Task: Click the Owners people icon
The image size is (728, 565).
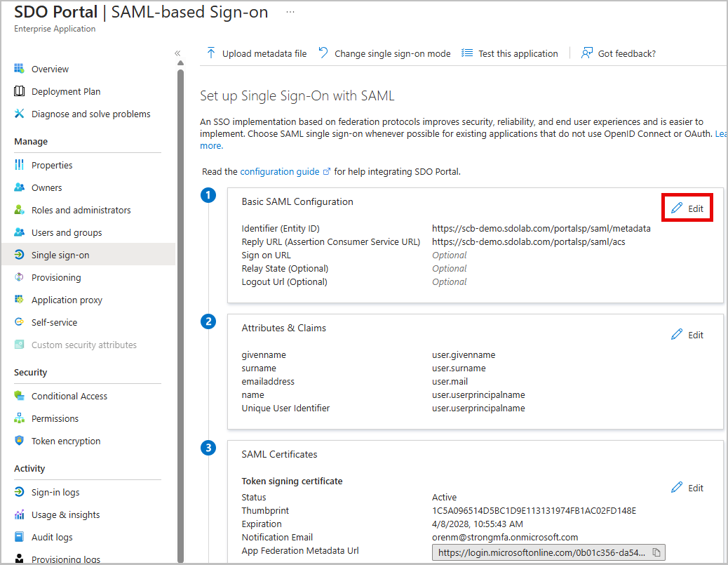Action: coord(19,187)
